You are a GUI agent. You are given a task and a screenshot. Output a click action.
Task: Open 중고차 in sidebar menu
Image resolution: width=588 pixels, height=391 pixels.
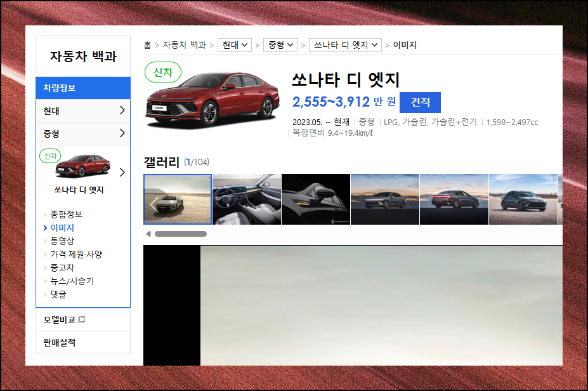(x=62, y=268)
